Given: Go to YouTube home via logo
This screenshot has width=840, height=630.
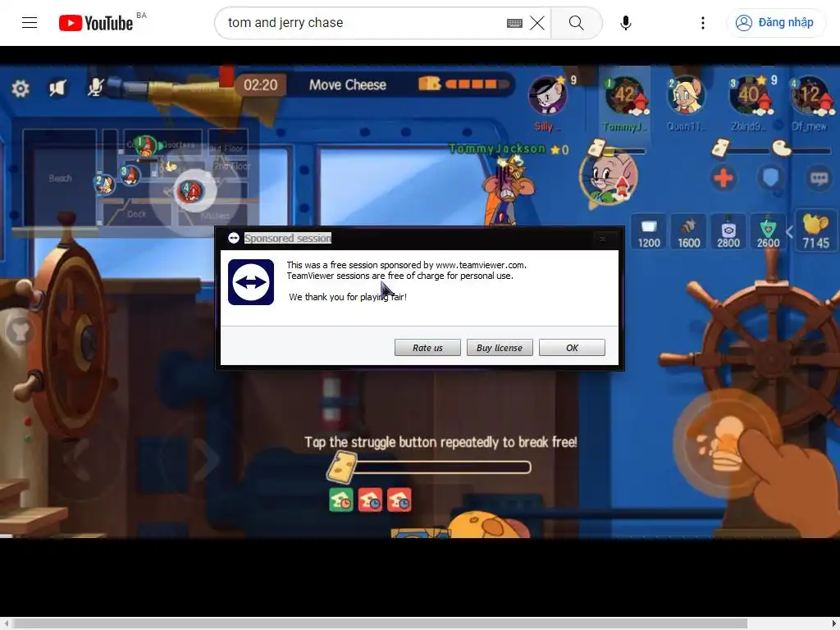Looking at the screenshot, I should click(96, 23).
